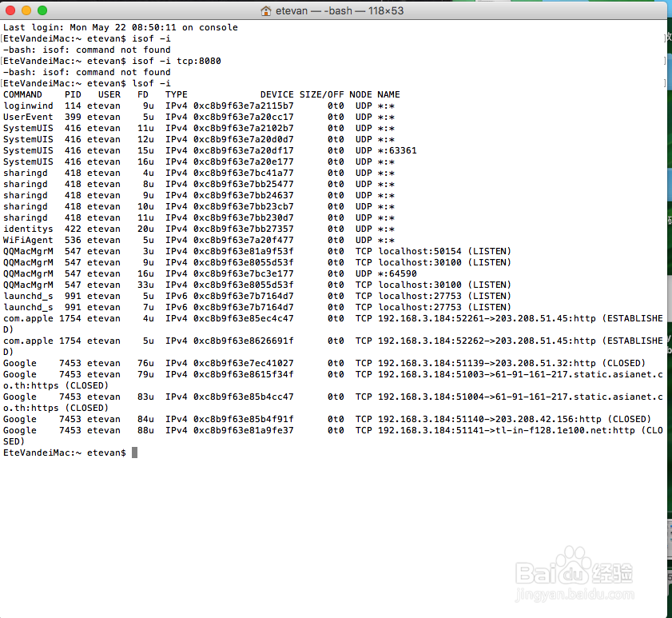672x618 pixels.
Task: Click the 'WiFiAgent' command entry
Action: [28, 240]
